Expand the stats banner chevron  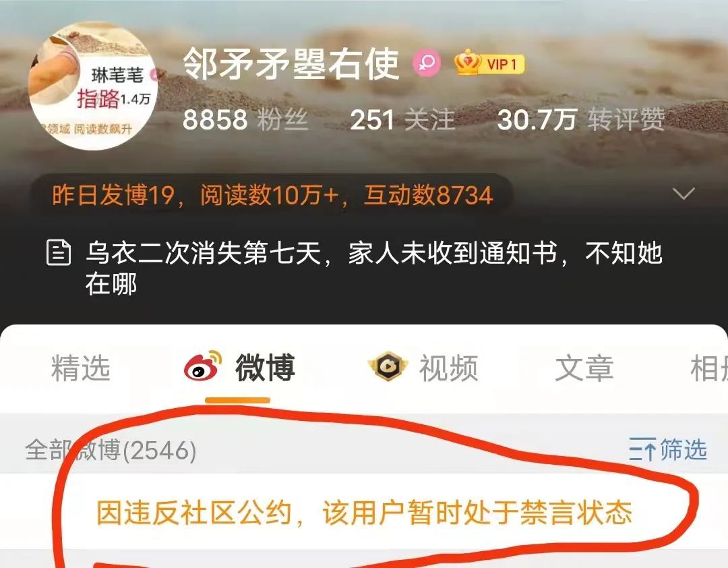coord(684,194)
